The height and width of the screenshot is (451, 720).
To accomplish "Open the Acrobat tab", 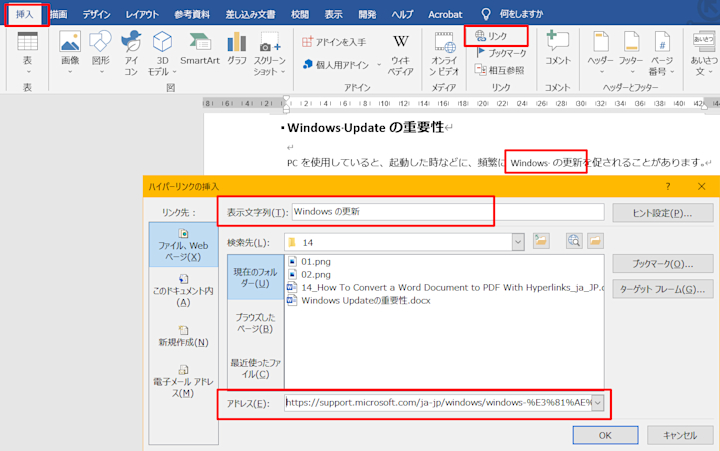I will [445, 14].
